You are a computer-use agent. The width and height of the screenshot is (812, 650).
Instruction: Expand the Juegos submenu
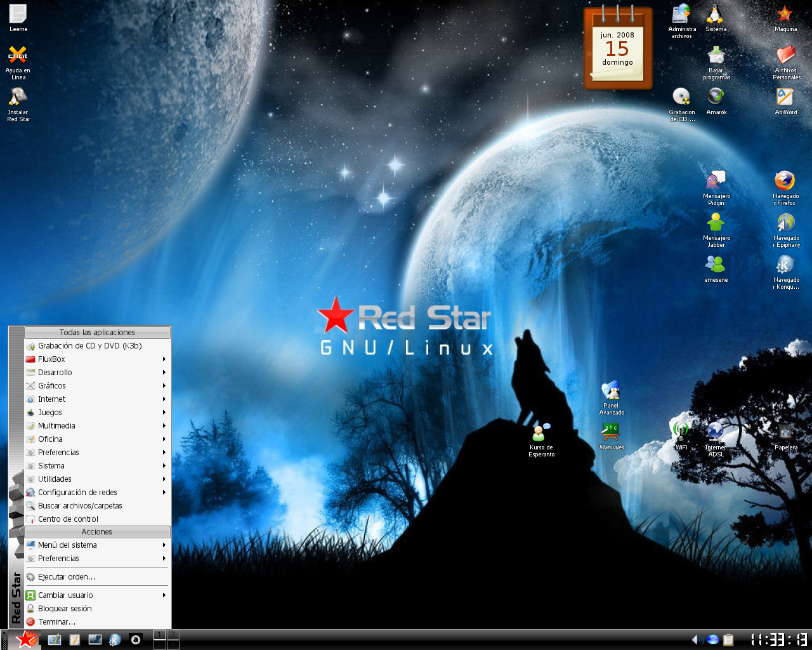97,413
